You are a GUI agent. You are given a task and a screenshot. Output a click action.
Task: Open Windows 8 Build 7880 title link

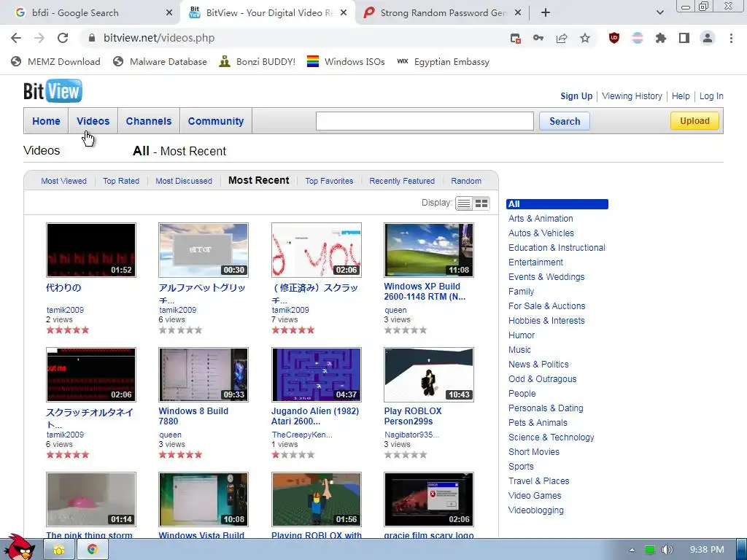193,416
